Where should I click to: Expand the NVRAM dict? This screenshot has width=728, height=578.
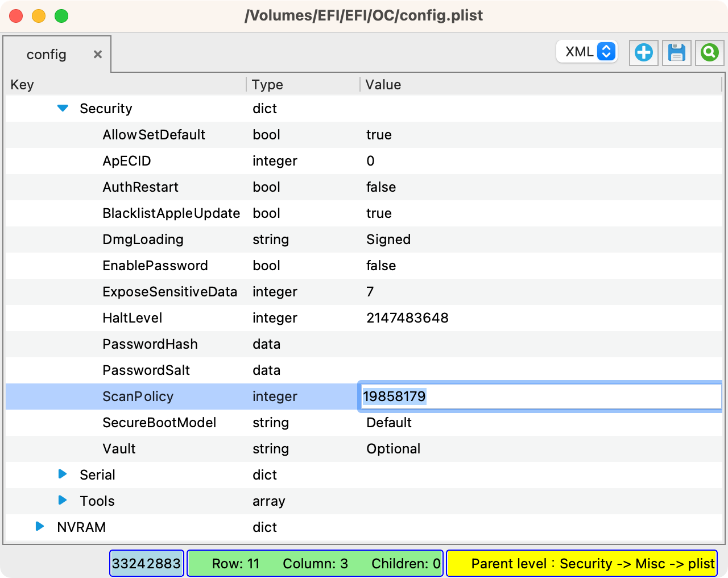pyautogui.click(x=40, y=526)
